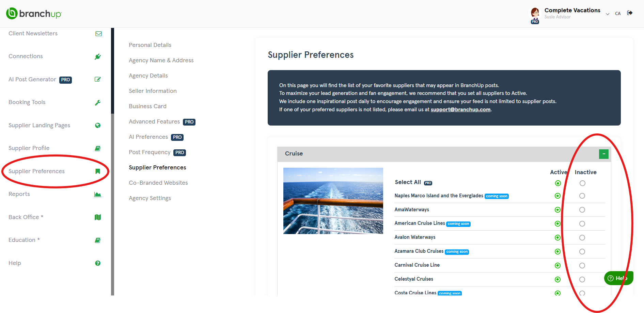644x313 pixels.
Task: Open Personal Details settings page
Action: point(150,45)
